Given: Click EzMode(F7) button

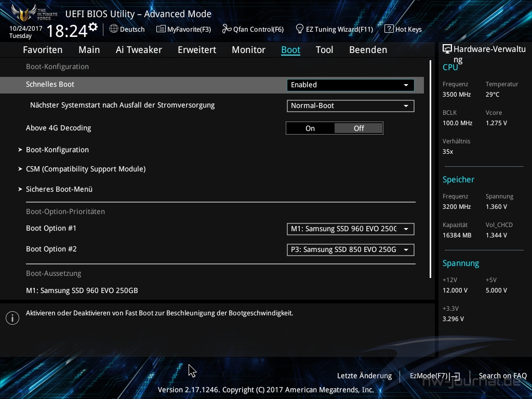Looking at the screenshot, I should pyautogui.click(x=435, y=376).
